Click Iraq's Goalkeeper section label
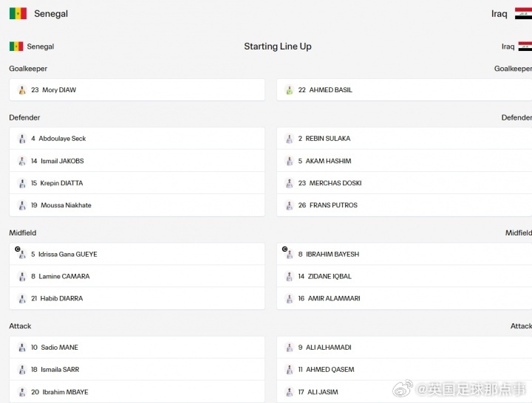Image resolution: width=532 pixels, height=403 pixels. point(513,69)
